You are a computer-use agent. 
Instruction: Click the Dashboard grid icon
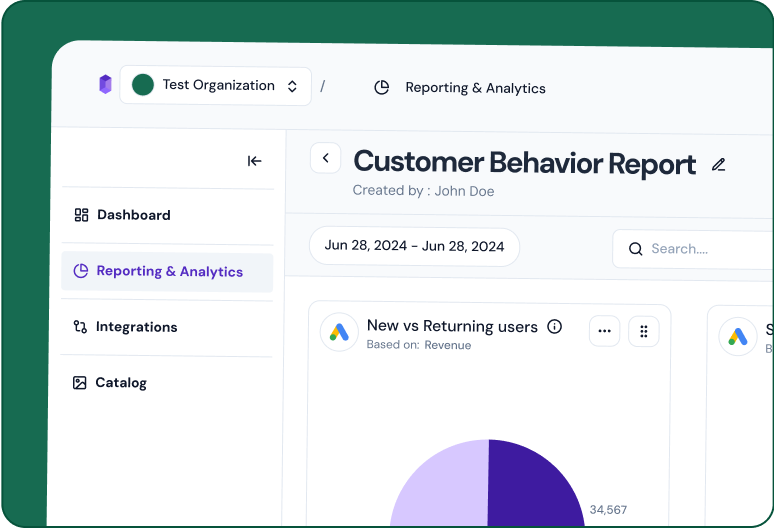(x=81, y=215)
